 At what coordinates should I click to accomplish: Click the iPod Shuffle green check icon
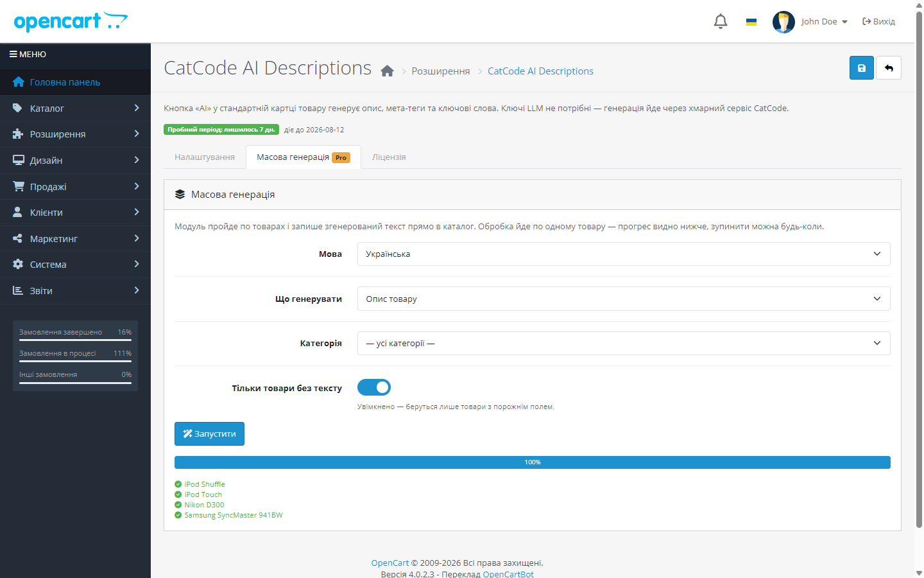pyautogui.click(x=178, y=484)
